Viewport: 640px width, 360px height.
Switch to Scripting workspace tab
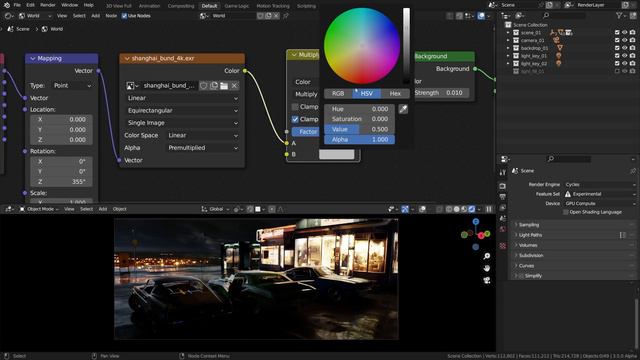307,6
